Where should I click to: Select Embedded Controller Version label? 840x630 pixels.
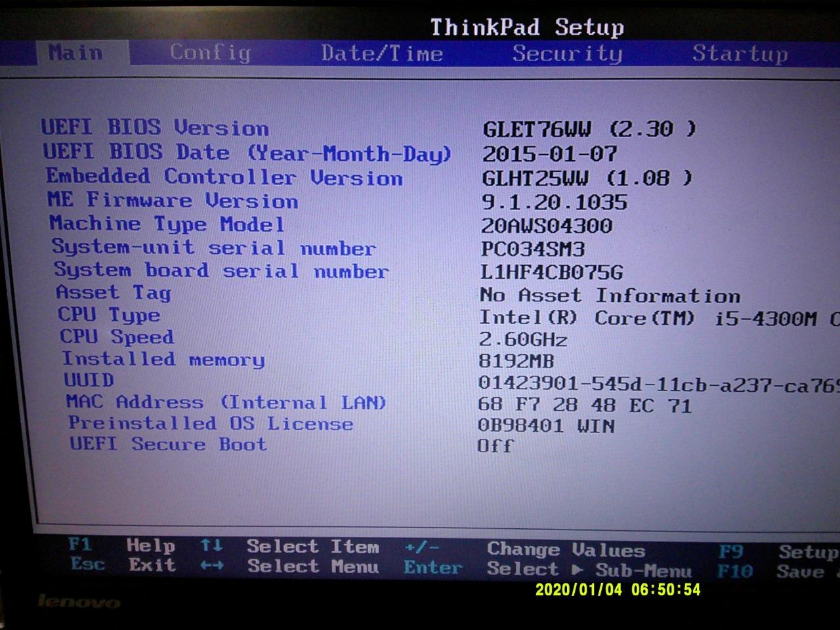coord(224,177)
